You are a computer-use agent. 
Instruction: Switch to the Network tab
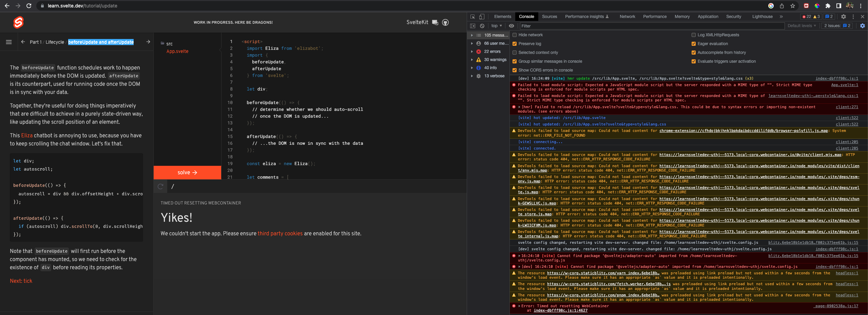(627, 17)
